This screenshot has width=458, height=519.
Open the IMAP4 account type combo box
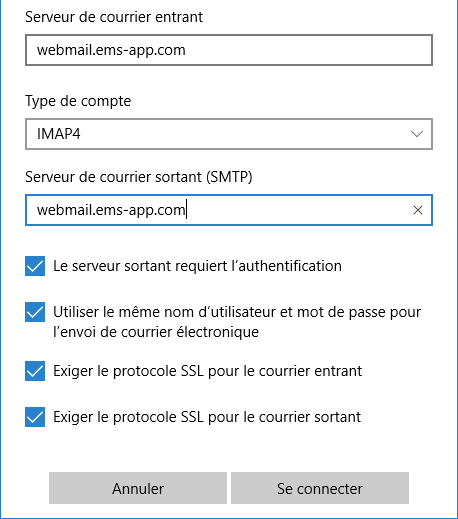coord(229,134)
